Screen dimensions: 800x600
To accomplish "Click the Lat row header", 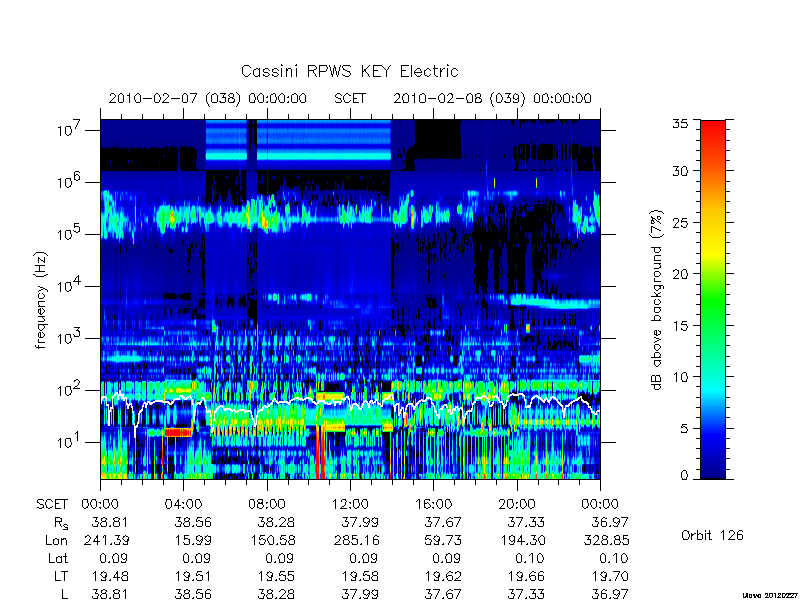I will [x=58, y=559].
